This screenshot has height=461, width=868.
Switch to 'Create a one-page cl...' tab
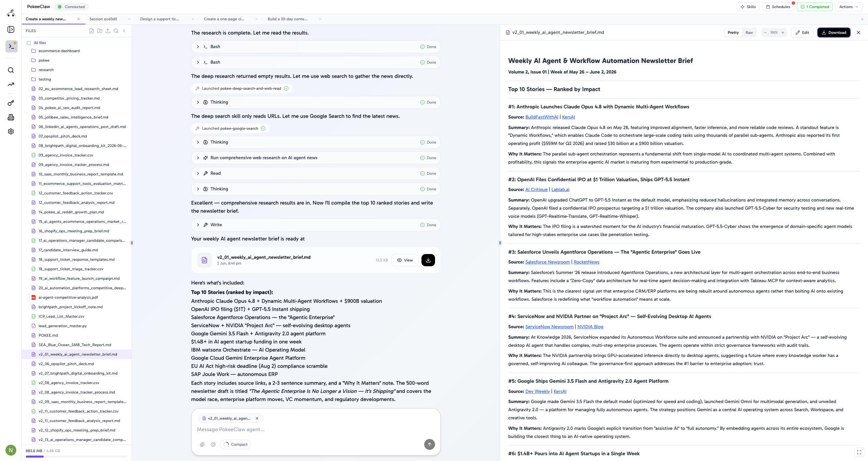point(224,19)
